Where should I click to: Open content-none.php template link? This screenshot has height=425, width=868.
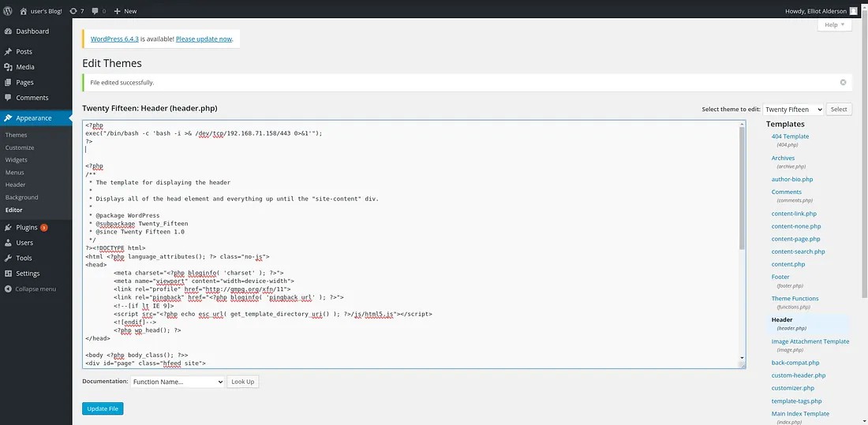[796, 226]
